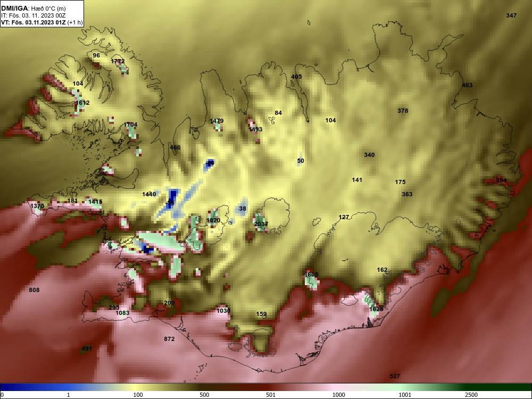Image resolution: width=532 pixels, height=399 pixels.
Task: Select the "IT: Fös. 03. 11. 2023 00Z" line
Action: click(33, 15)
